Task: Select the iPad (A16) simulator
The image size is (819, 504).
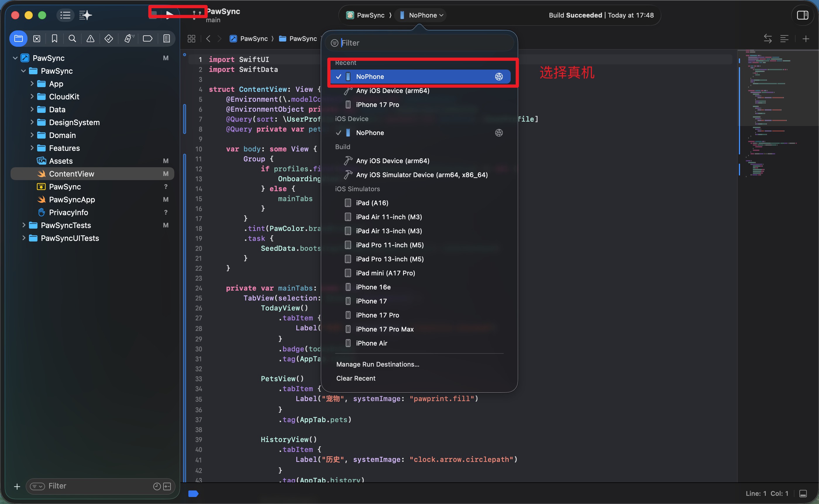Action: click(421, 203)
